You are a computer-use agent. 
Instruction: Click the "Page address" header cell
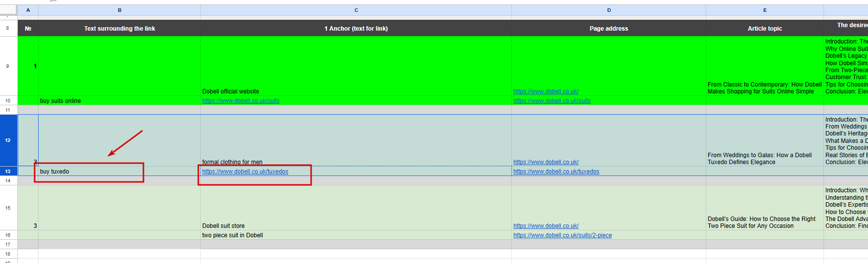pos(608,28)
